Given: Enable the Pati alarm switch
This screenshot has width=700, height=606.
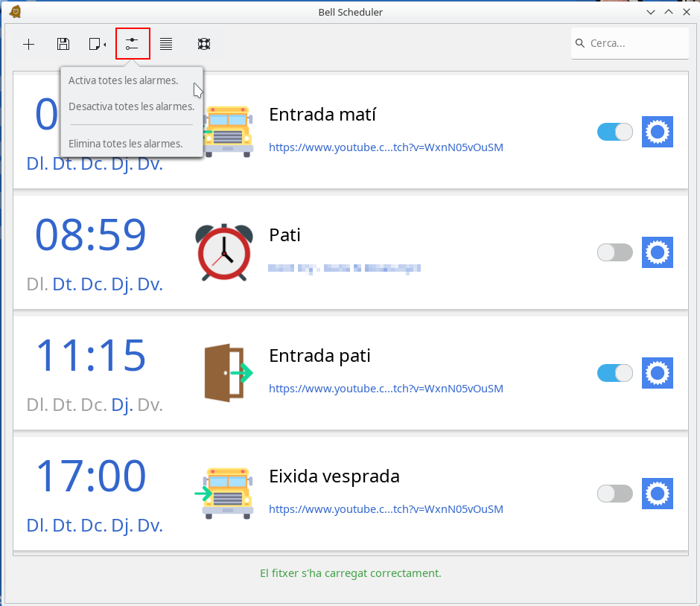Looking at the screenshot, I should point(614,252).
